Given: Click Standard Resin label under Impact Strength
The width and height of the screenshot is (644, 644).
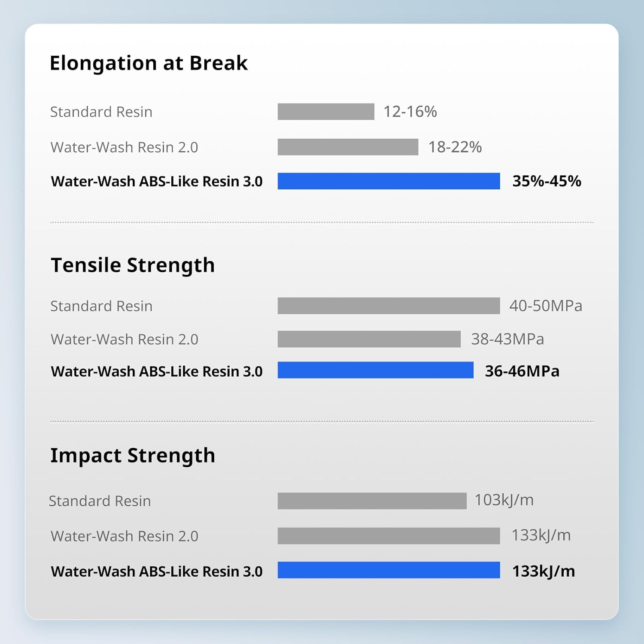Looking at the screenshot, I should [100, 501].
